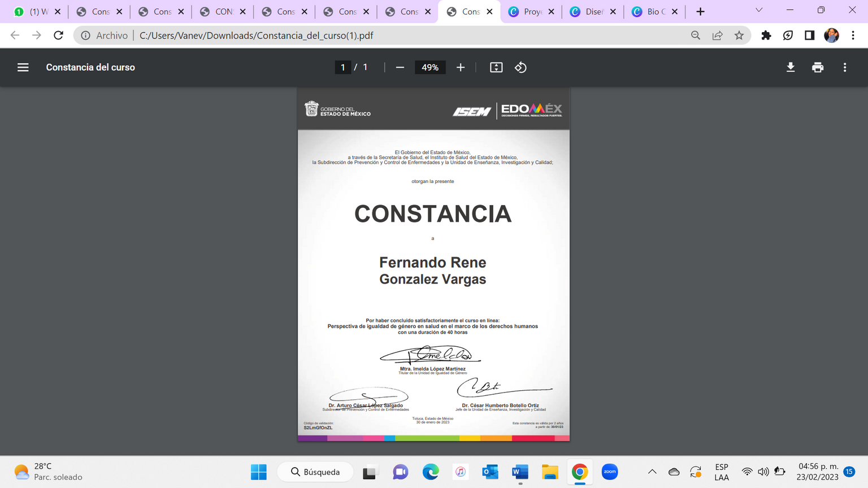Edit the zoom percentage field showing 49%
This screenshot has height=488, width=868.
click(x=430, y=67)
